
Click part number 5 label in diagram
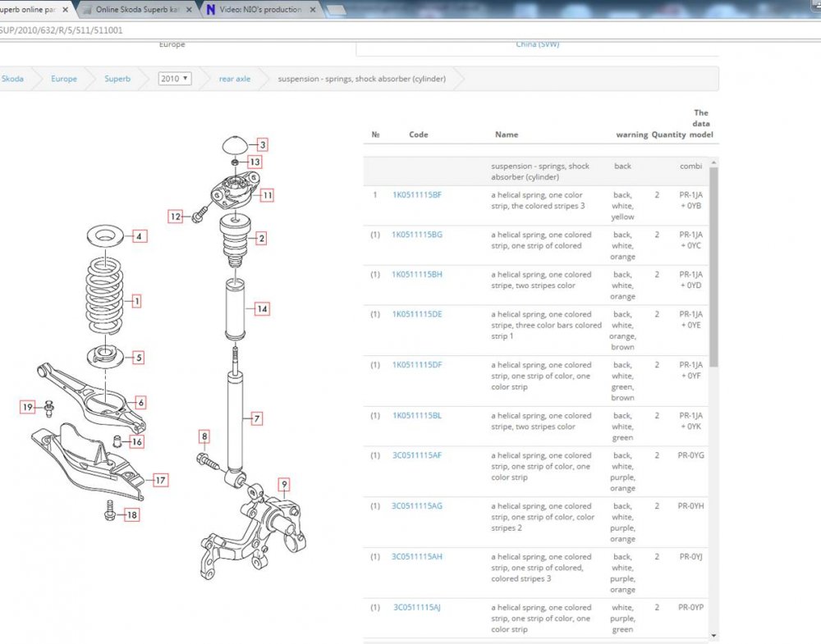point(139,358)
